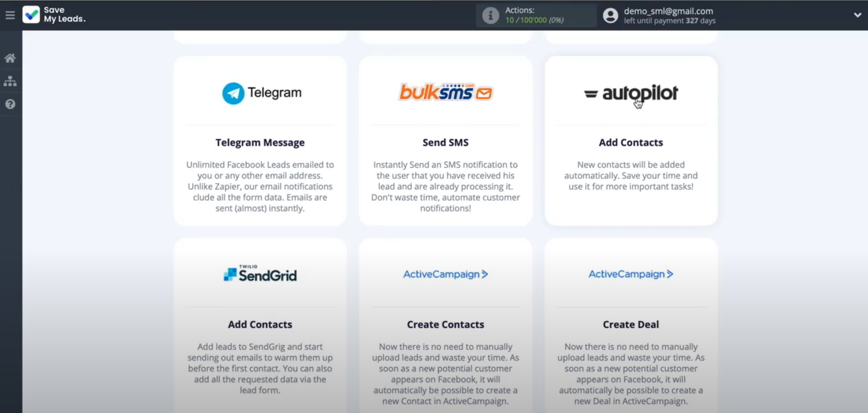The height and width of the screenshot is (413, 868).
Task: Click the 'Actions:' label in header
Action: (x=520, y=10)
